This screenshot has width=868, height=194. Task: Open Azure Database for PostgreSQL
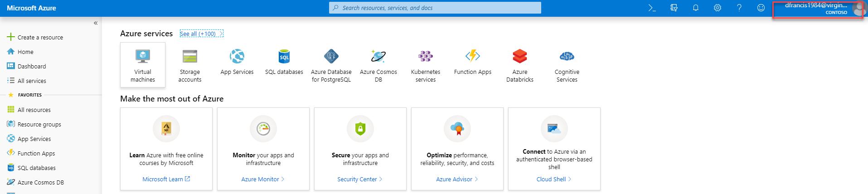tap(331, 64)
